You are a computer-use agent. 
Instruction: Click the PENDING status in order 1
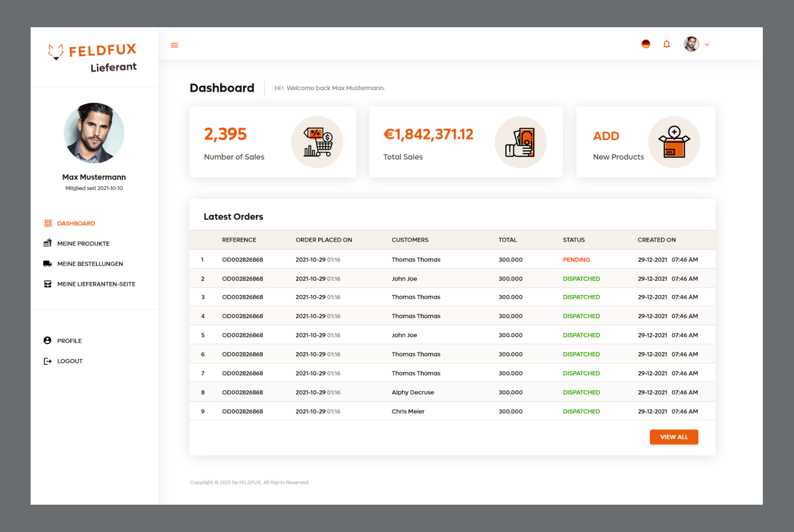pos(576,260)
